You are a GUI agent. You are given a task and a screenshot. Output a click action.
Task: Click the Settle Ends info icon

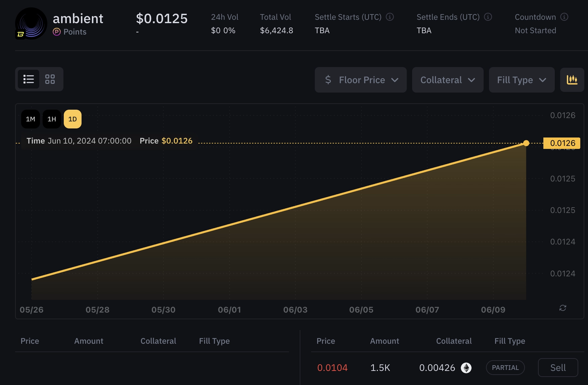coord(488,17)
